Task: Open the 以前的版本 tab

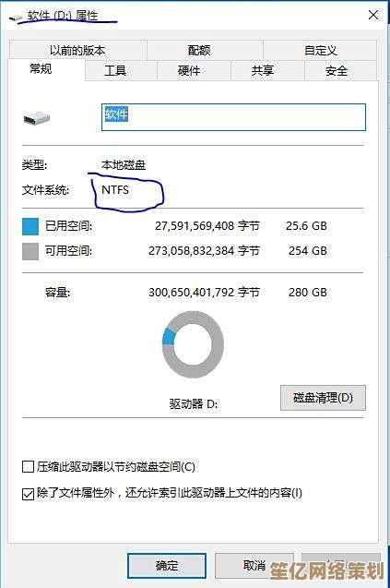Action: click(77, 50)
